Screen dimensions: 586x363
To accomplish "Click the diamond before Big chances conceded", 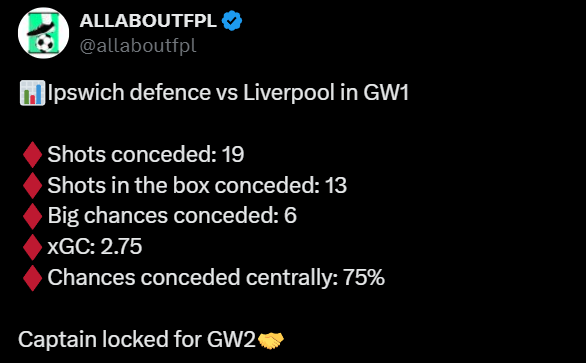I will click(x=33, y=216).
